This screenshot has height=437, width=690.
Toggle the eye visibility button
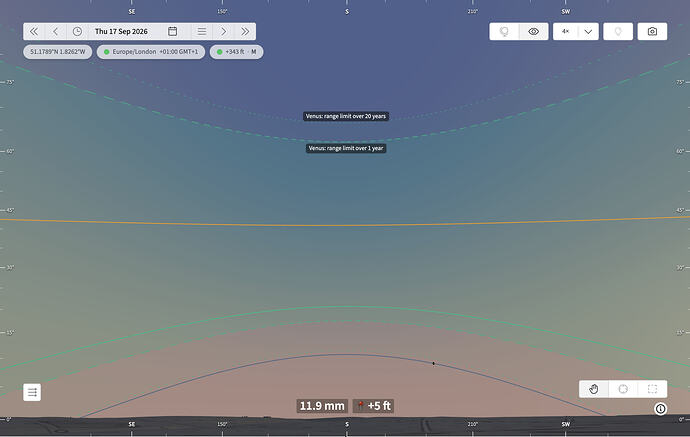click(534, 32)
